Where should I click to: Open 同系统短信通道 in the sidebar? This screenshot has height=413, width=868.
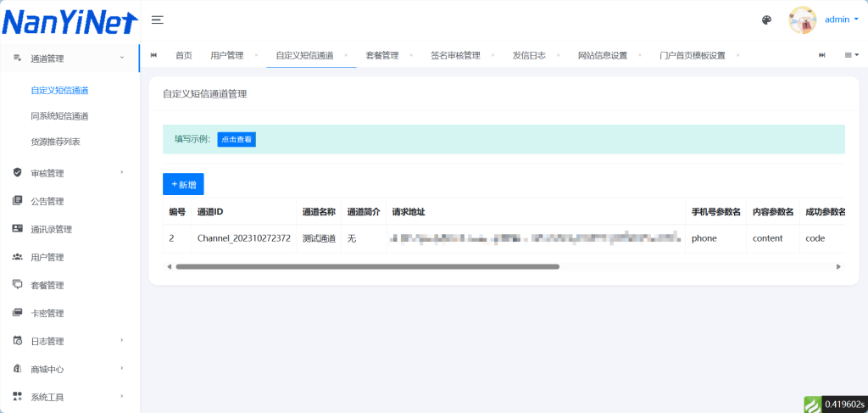tap(60, 116)
